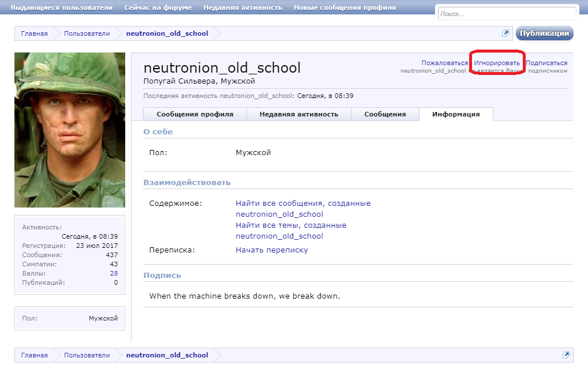
Task: Click the Пожаловаться link
Action: [x=444, y=63]
